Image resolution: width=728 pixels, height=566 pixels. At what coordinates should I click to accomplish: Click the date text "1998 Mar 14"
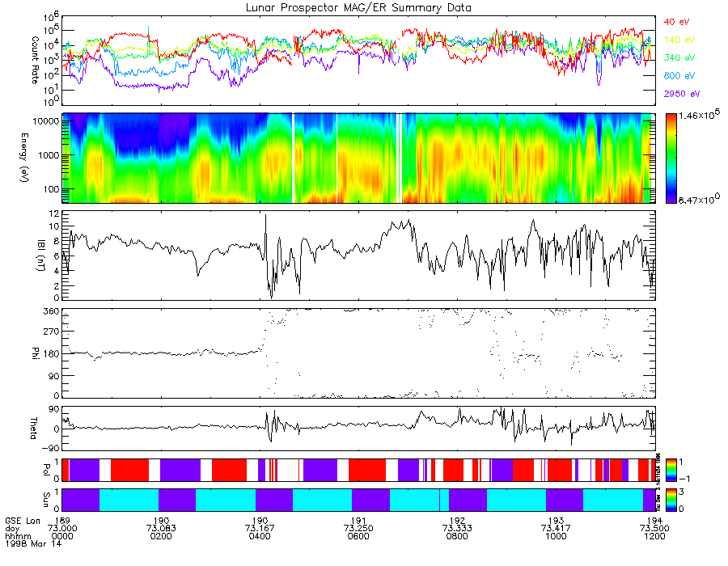32,543
